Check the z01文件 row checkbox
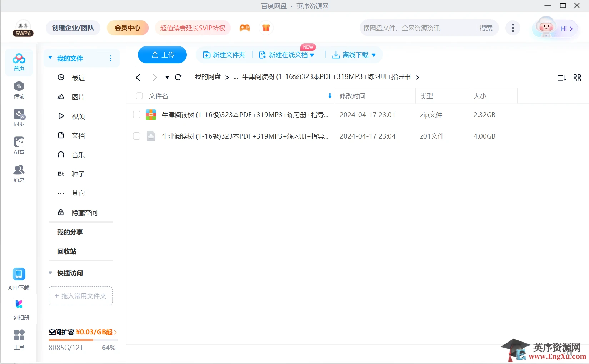This screenshot has height=364, width=589. 136,136
